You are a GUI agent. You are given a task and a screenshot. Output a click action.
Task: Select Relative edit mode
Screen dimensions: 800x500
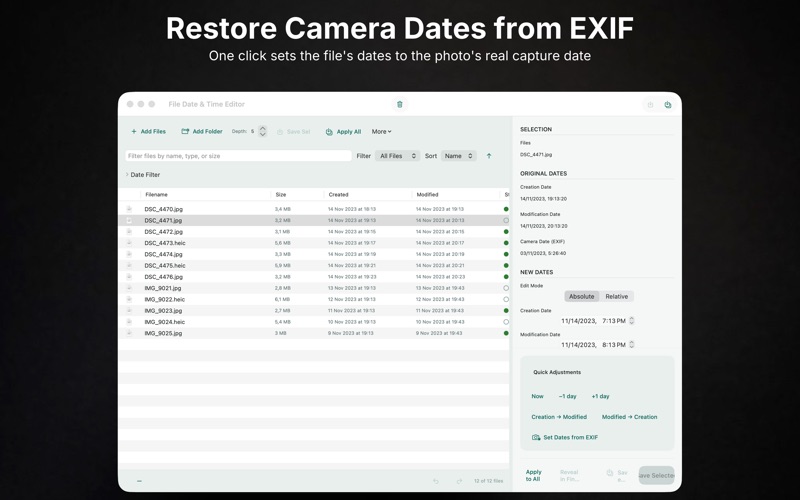click(x=616, y=296)
